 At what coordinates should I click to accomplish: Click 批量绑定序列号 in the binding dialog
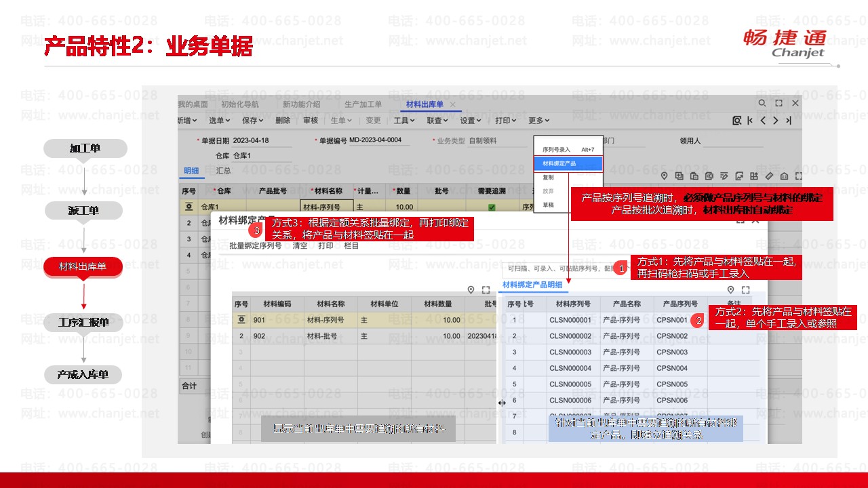(x=256, y=246)
